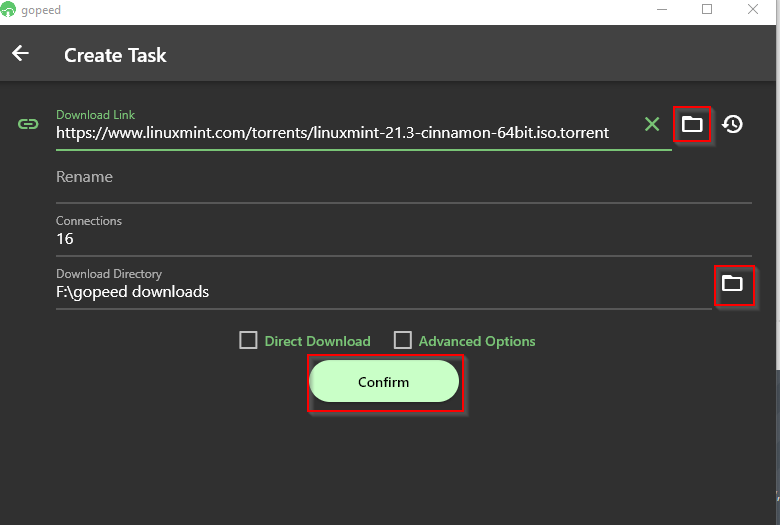Clear the download link with the green X

click(652, 124)
